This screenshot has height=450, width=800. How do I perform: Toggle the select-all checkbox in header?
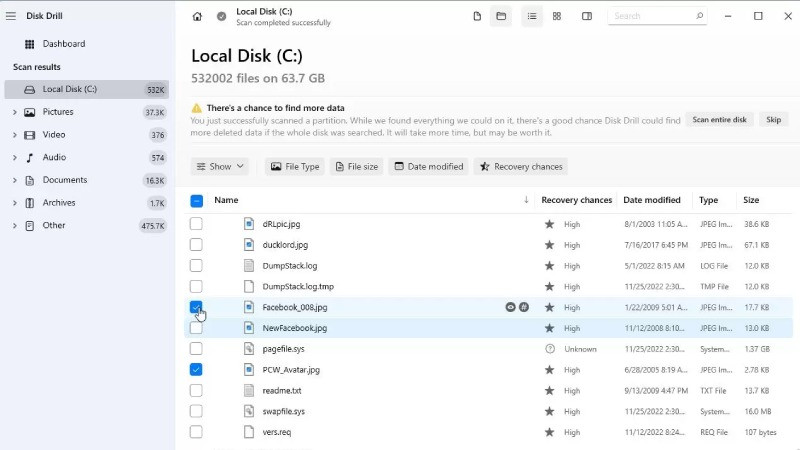196,201
